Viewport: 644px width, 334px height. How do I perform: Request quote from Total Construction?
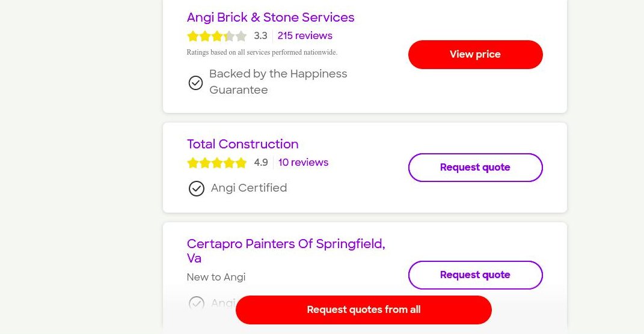(x=475, y=168)
